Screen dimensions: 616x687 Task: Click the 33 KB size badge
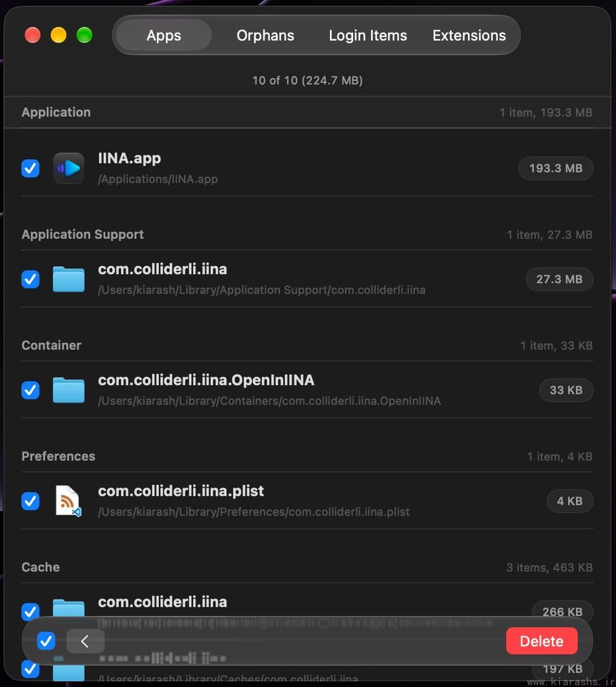(566, 390)
